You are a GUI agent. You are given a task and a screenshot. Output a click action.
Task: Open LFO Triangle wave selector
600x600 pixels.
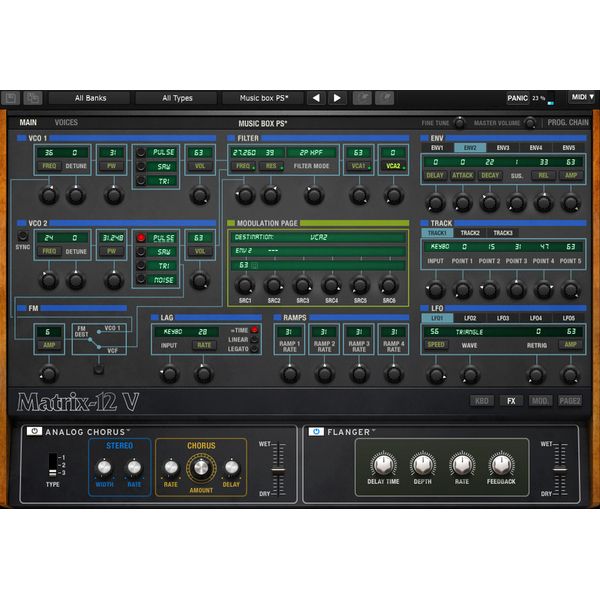point(469,332)
